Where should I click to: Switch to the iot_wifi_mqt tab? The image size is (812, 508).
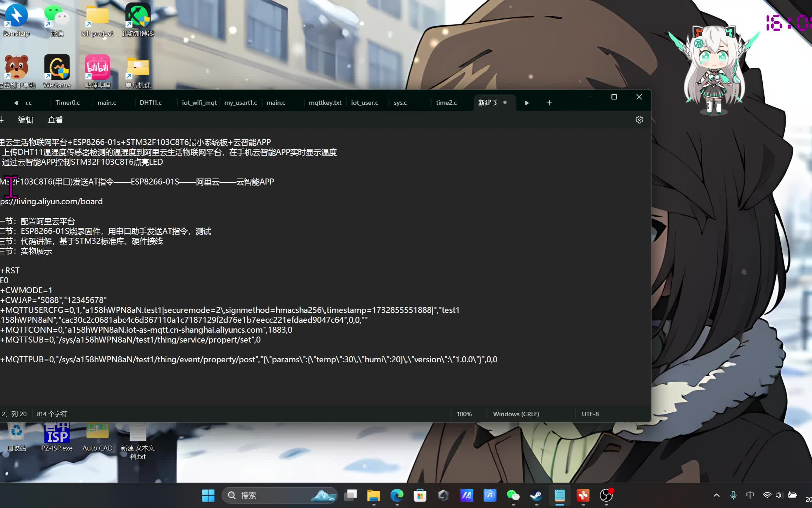tap(199, 103)
